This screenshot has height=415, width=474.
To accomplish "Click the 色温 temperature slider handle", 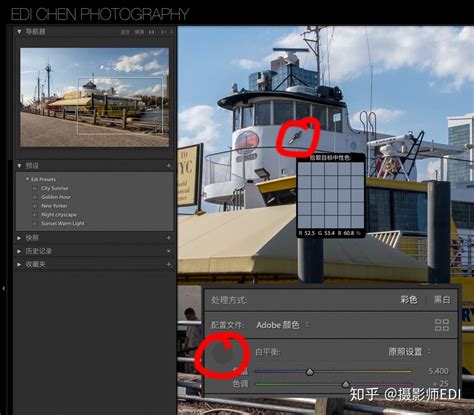I will pyautogui.click(x=310, y=371).
